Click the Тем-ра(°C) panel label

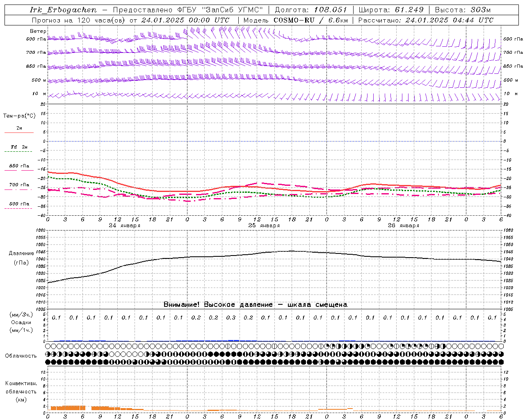tap(19, 116)
